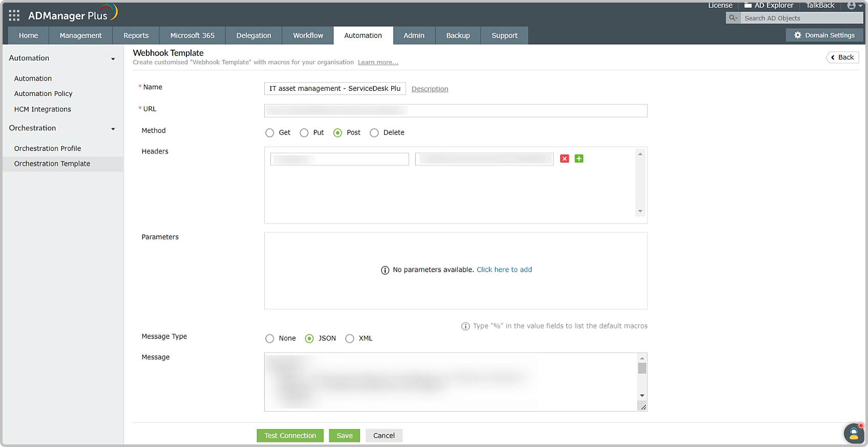Open the apps grid launcher icon
The width and height of the screenshot is (868, 447).
[x=14, y=16]
